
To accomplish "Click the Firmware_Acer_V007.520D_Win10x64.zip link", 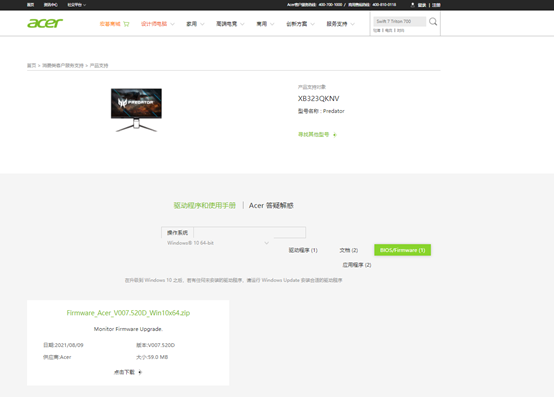I will point(128,313).
